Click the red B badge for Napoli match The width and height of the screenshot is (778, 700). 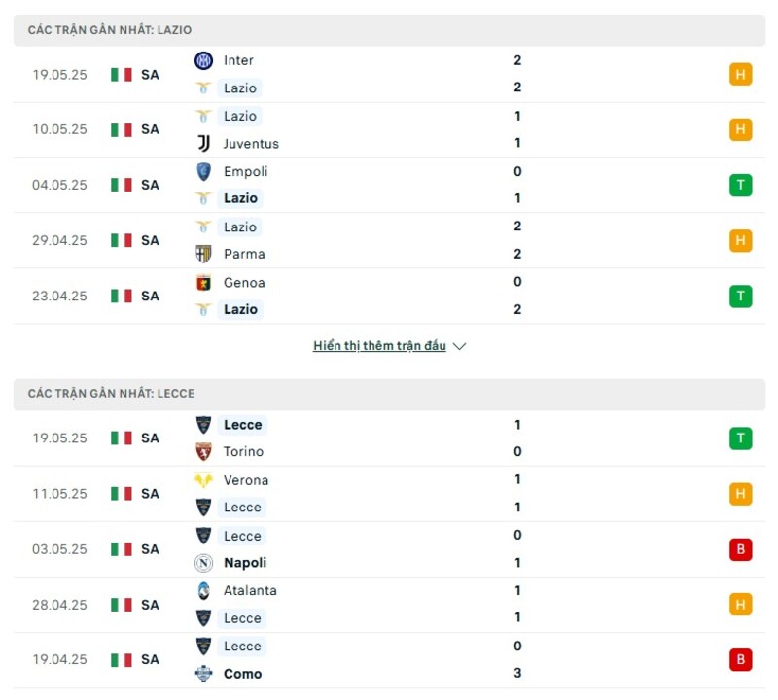(x=741, y=548)
